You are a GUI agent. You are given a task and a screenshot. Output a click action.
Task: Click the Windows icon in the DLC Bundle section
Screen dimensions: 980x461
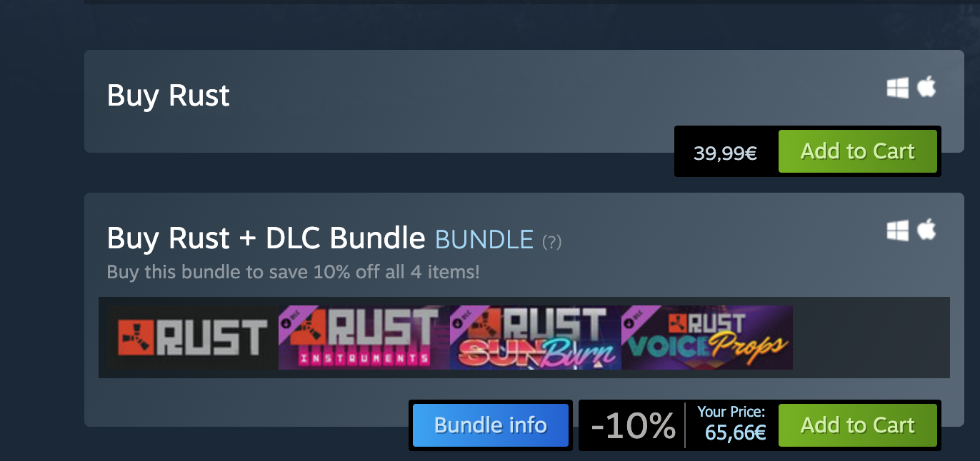coord(898,230)
